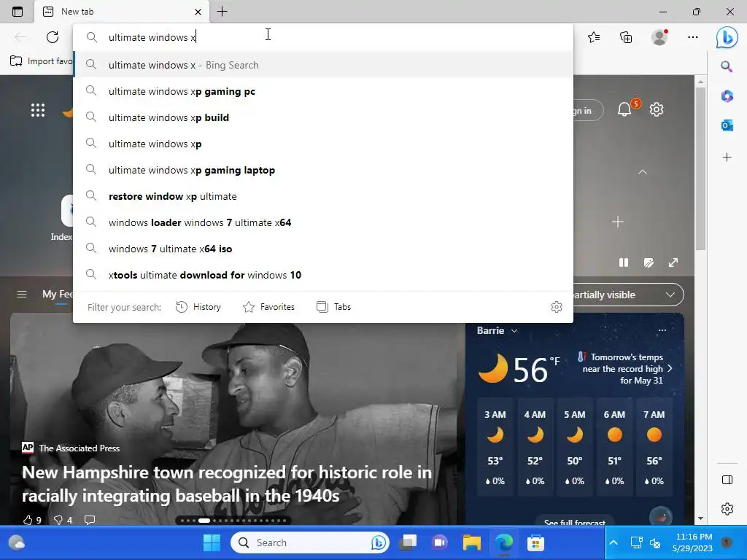Viewport: 747px width, 560px height.
Task: Filter search by Favorites
Action: [268, 307]
